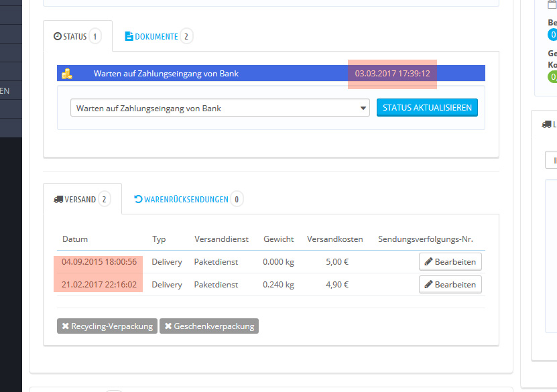Open the order status dropdown
The image size is (557, 392).
coord(220,108)
